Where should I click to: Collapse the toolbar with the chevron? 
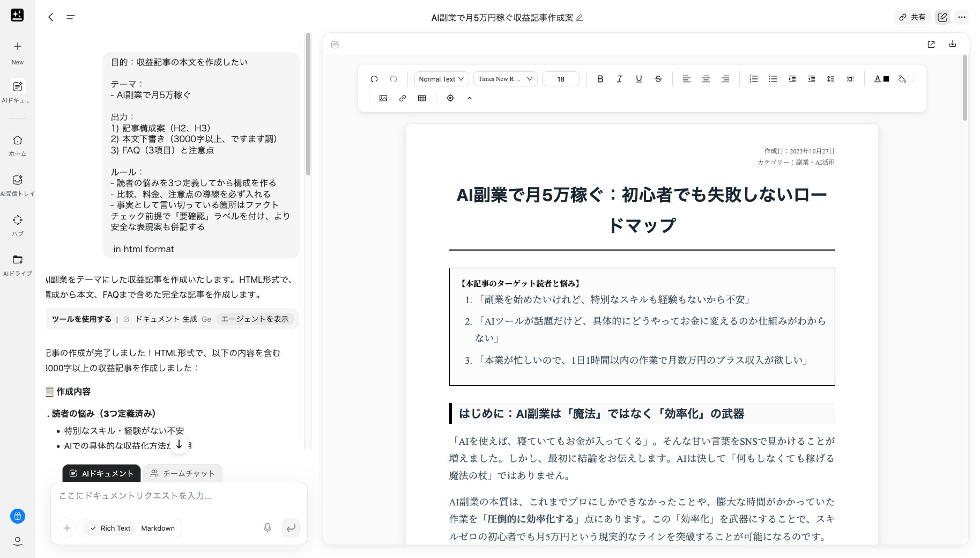coord(469,98)
